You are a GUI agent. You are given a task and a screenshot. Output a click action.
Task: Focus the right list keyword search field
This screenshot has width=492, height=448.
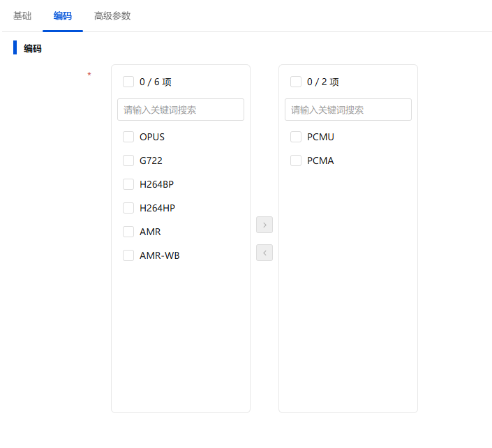(x=348, y=110)
